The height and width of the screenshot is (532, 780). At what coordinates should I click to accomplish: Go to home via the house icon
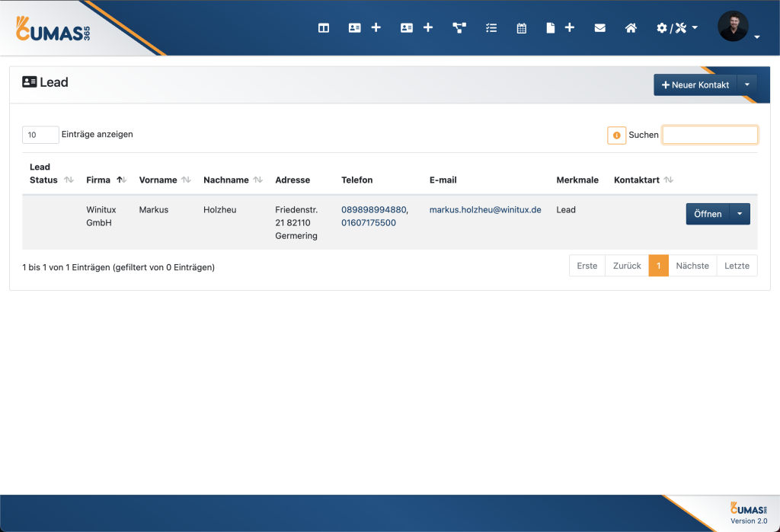point(631,28)
